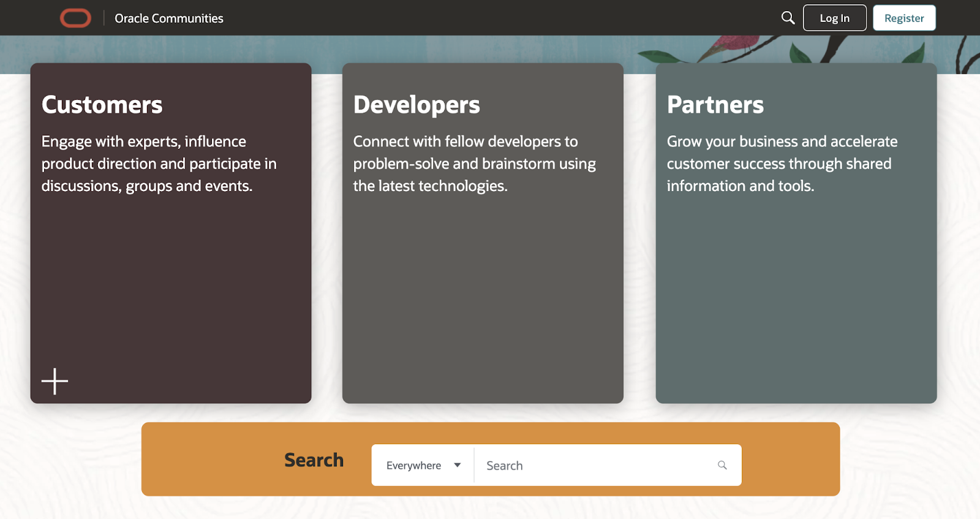Screen dimensions: 980x519
Task: Click text 'Grow your business and accelerate'
Action: tap(782, 142)
